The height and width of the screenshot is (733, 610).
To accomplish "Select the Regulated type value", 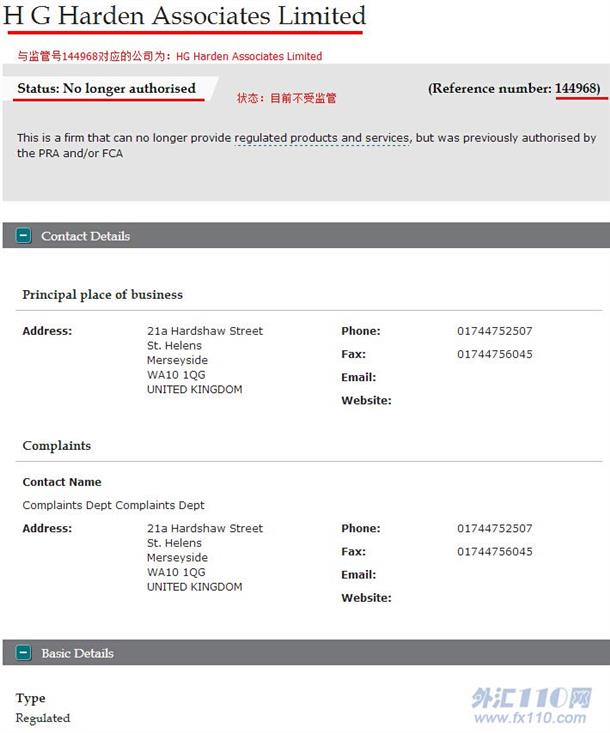I will [x=43, y=718].
